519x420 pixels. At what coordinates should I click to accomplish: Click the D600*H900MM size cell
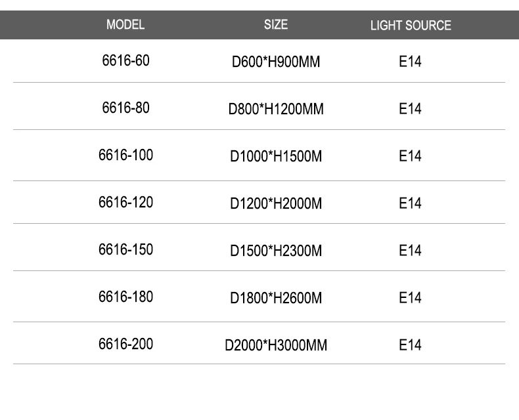click(x=276, y=63)
